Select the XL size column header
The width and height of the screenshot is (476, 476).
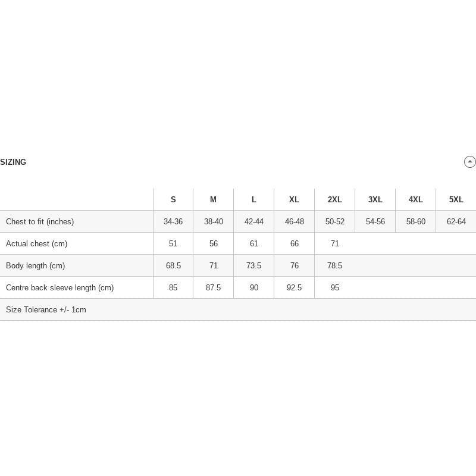click(x=294, y=199)
